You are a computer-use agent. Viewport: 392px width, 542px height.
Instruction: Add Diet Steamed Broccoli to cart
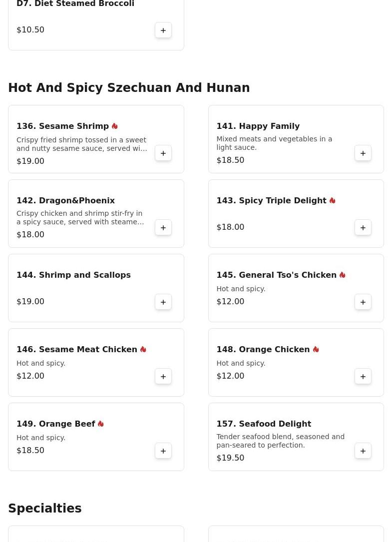[x=163, y=30]
